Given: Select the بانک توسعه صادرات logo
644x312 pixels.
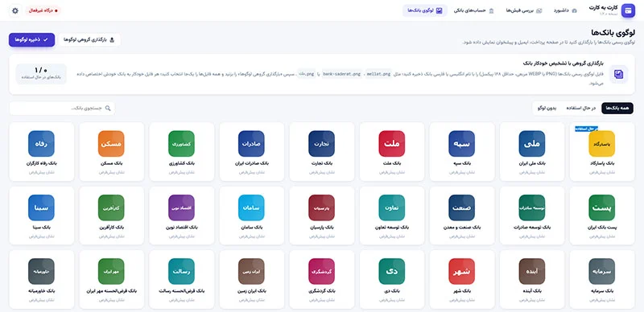Looking at the screenshot, I should (x=532, y=207).
